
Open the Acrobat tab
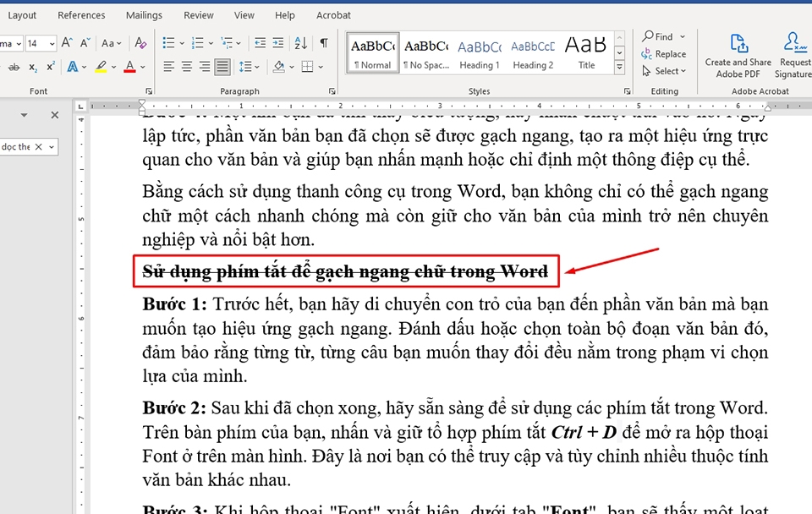333,15
